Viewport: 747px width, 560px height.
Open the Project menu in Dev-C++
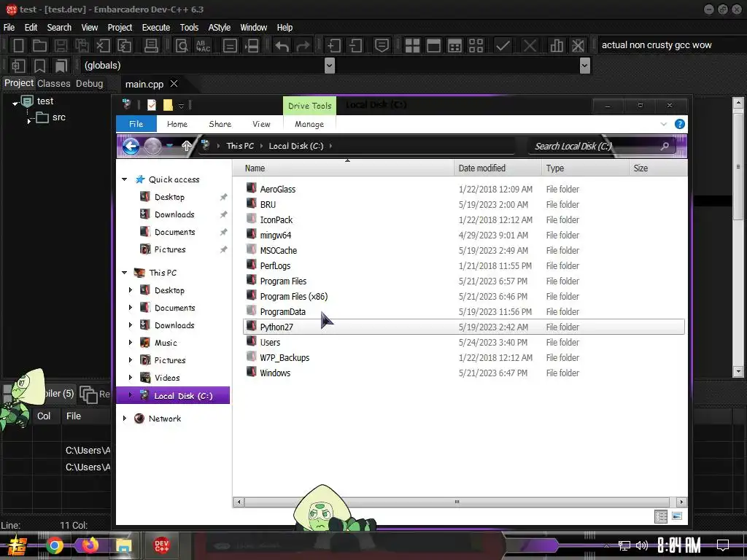coord(120,28)
